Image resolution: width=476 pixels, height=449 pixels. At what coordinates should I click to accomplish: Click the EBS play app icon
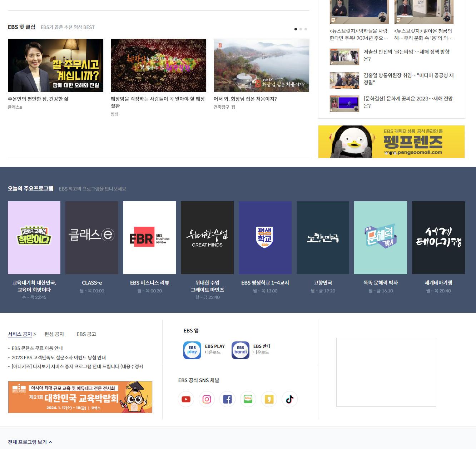point(192,350)
